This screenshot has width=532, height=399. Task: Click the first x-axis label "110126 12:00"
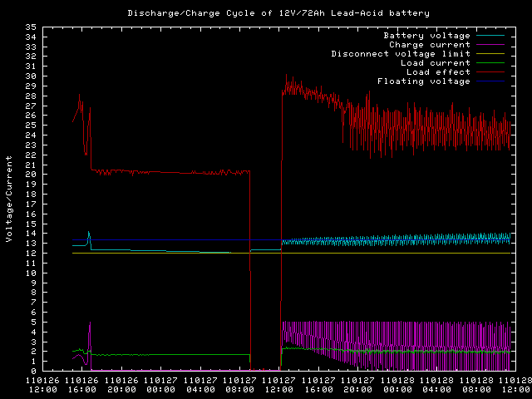tap(42, 383)
